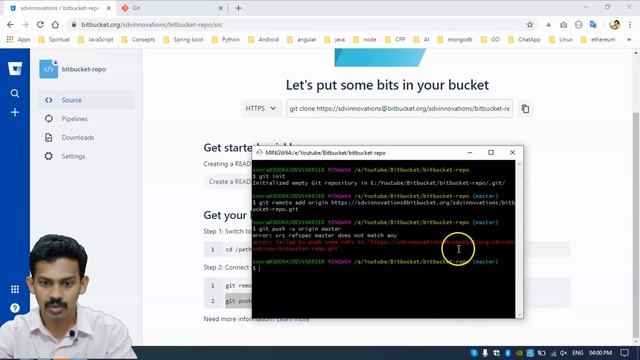Open the Python bookmarks folder
This screenshot has width=640, height=360.
coord(226,40)
